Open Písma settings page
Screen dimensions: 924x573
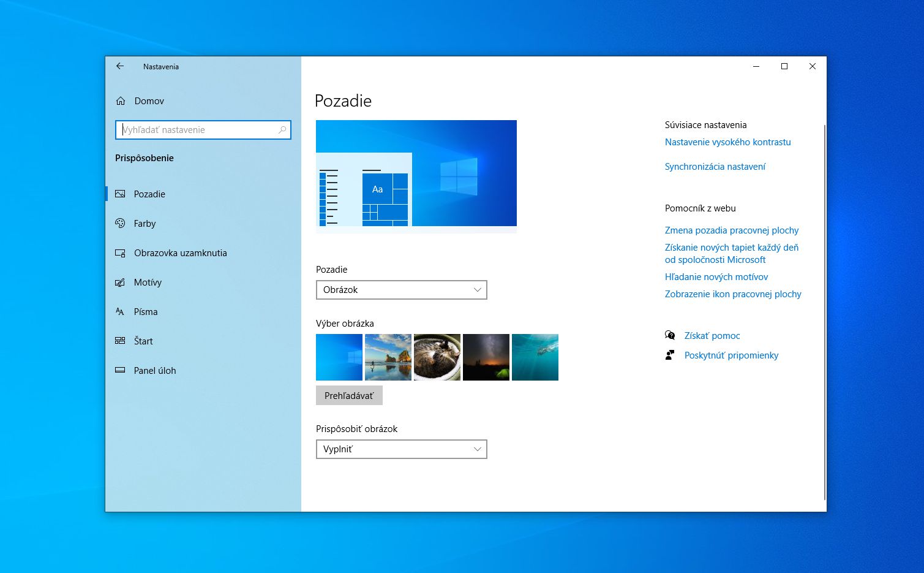[x=203, y=311]
